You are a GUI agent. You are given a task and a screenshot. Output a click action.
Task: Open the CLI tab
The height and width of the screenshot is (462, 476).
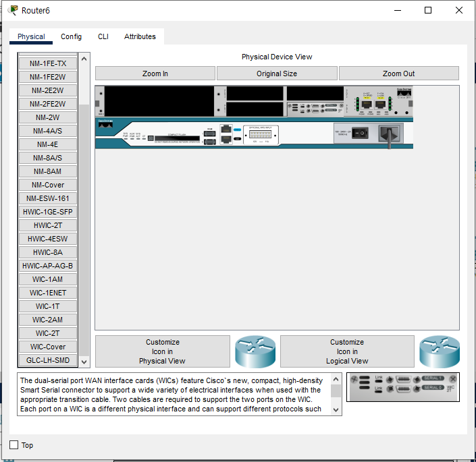pos(103,36)
